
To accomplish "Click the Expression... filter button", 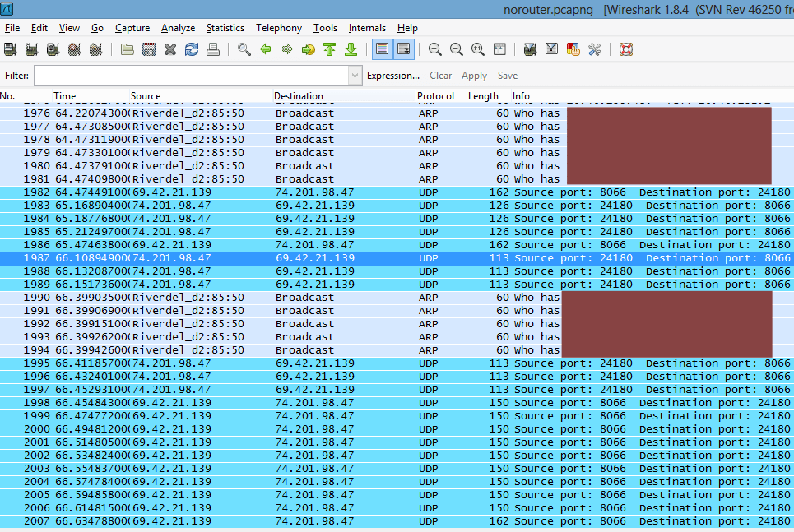I will 393,76.
